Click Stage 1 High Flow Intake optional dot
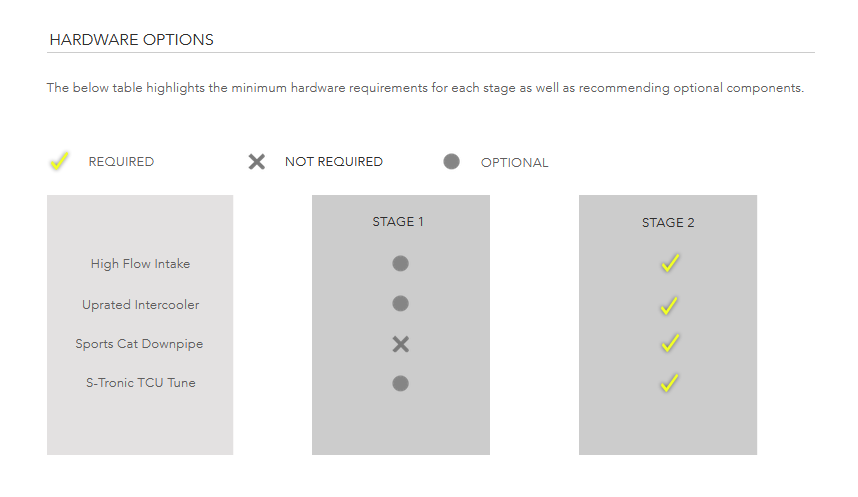This screenshot has width=858, height=497. (401, 263)
